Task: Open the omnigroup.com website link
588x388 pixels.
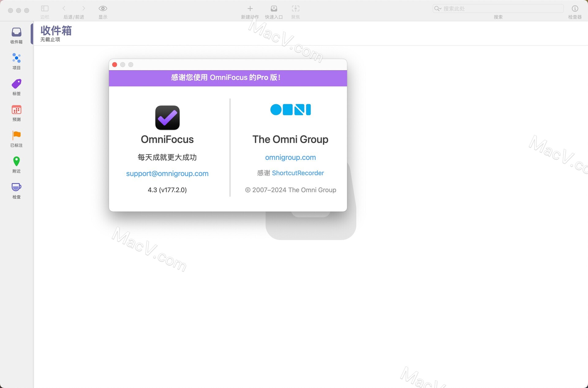Action: coord(290,157)
